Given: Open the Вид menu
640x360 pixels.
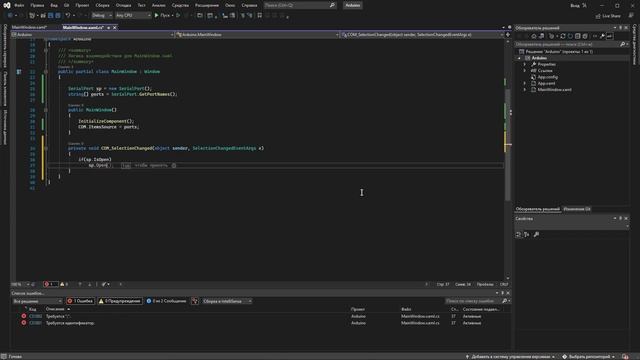Looking at the screenshot, I should (54, 5).
